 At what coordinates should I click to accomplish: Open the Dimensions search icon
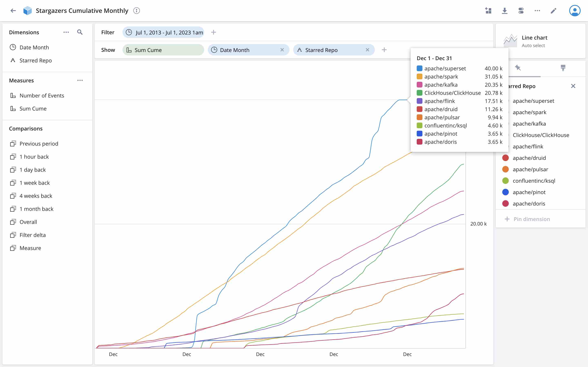80,32
